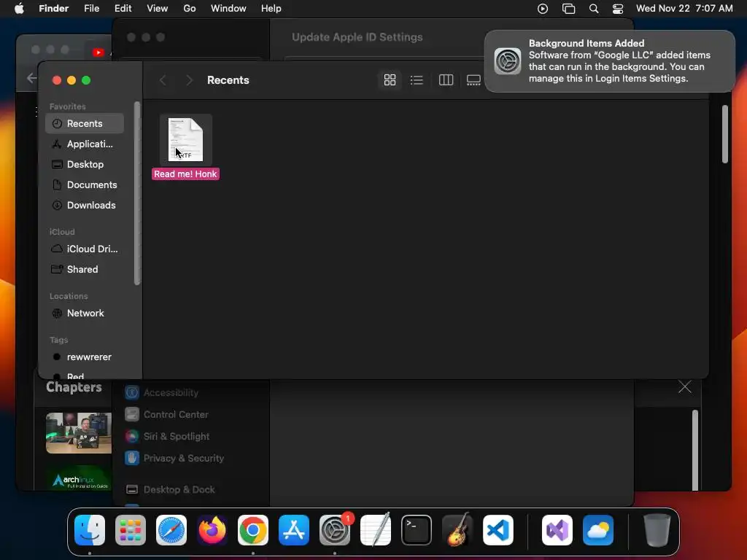Click the browser back arrow behind Finder
This screenshot has width=747, height=560.
[31, 78]
